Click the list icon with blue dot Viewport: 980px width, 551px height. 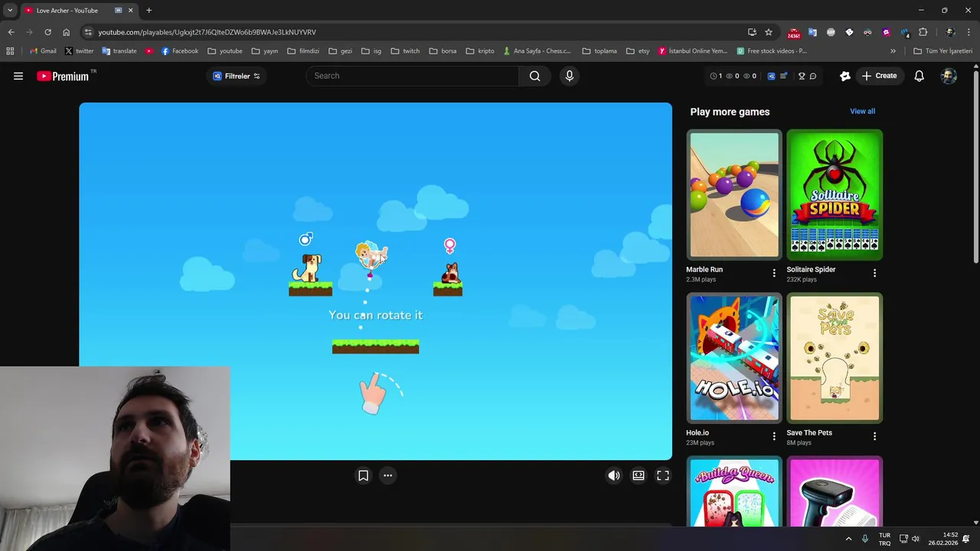[x=782, y=76]
